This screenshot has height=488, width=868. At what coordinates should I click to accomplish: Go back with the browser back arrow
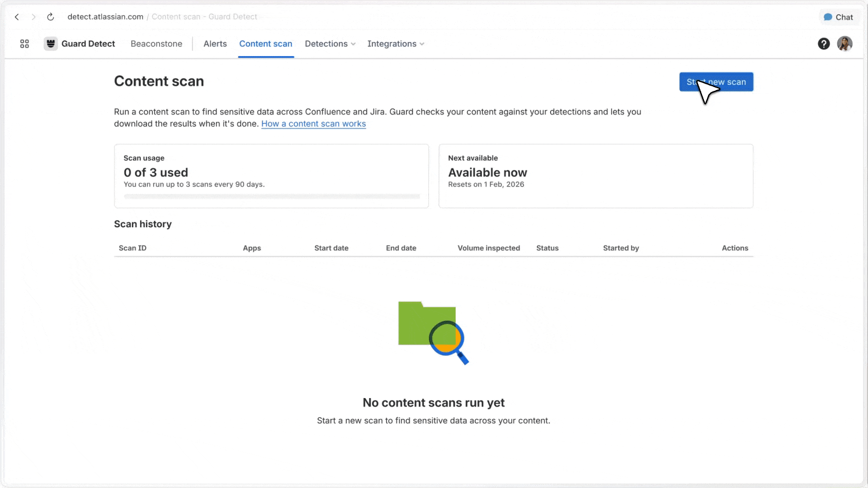click(17, 17)
